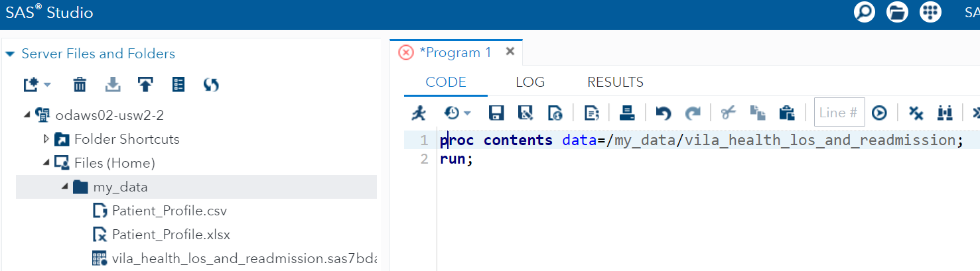The width and height of the screenshot is (980, 271).
Task: Collapse the Server Files and Folders section
Action: 10,54
